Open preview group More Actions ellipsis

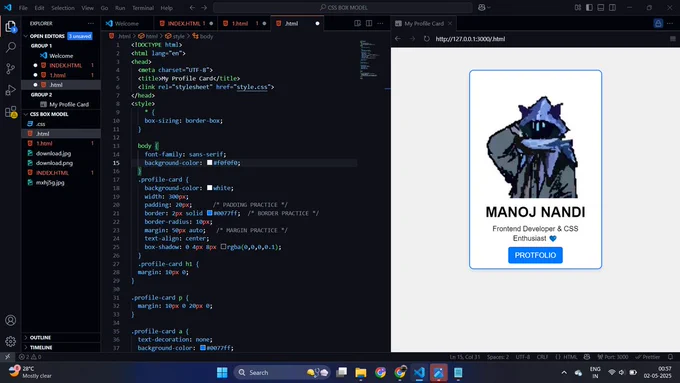coord(670,23)
